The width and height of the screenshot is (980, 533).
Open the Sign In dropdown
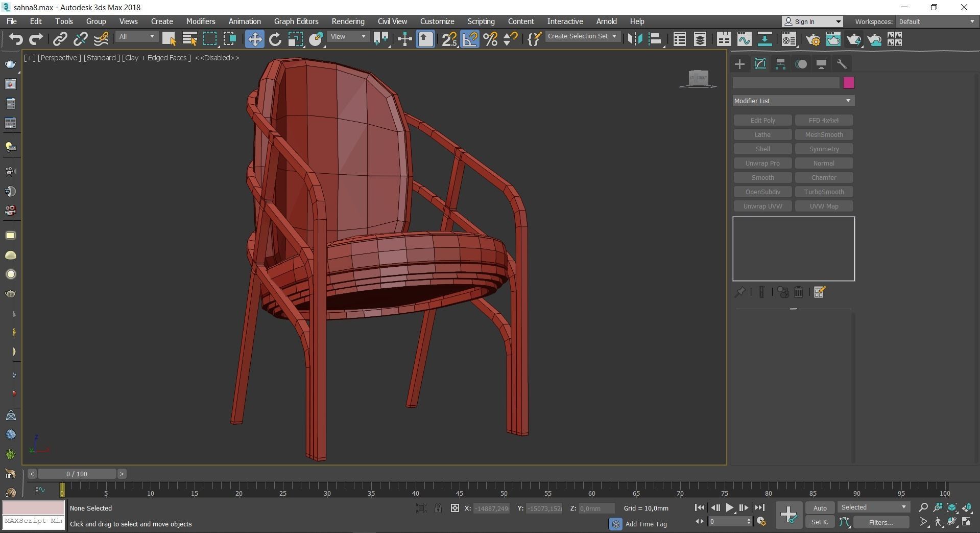click(812, 21)
